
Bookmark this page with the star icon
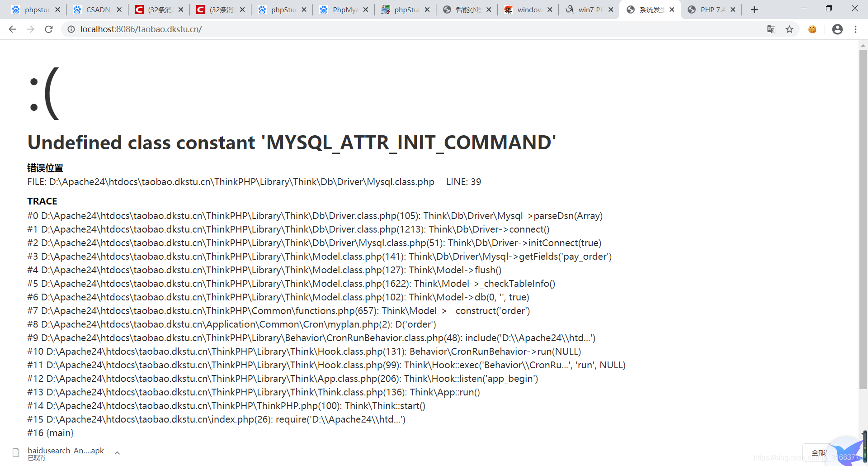(790, 29)
